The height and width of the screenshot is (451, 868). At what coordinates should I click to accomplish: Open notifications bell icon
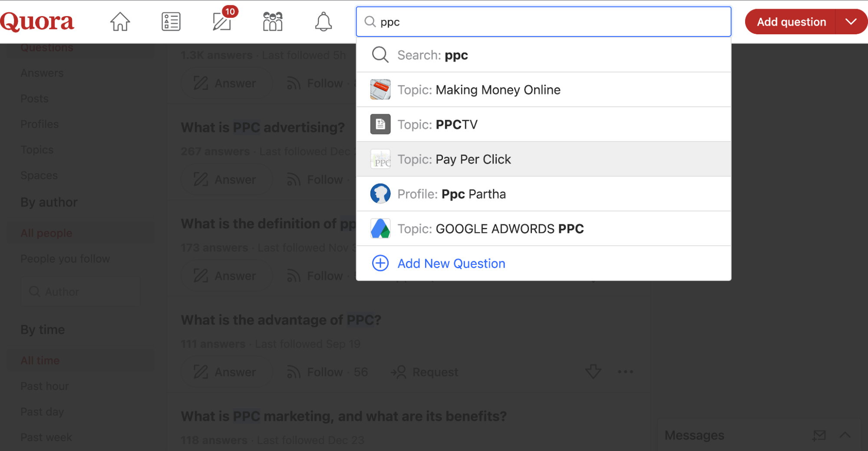tap(323, 22)
